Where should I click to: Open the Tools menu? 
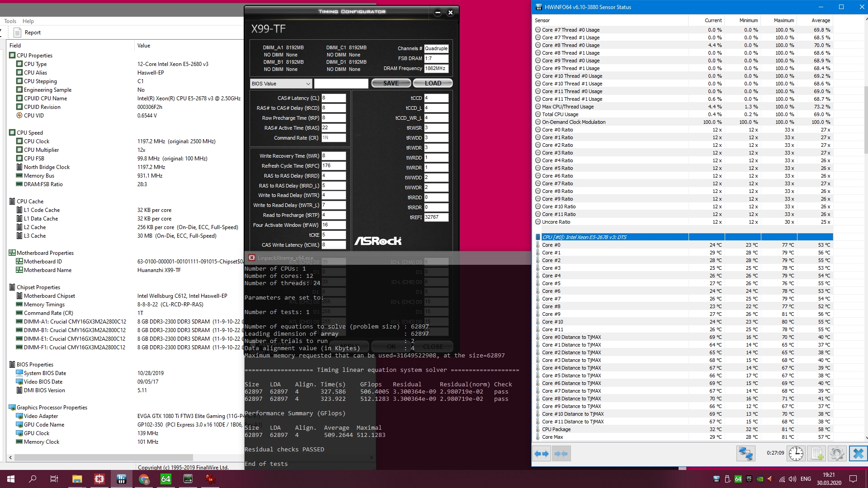[10, 21]
